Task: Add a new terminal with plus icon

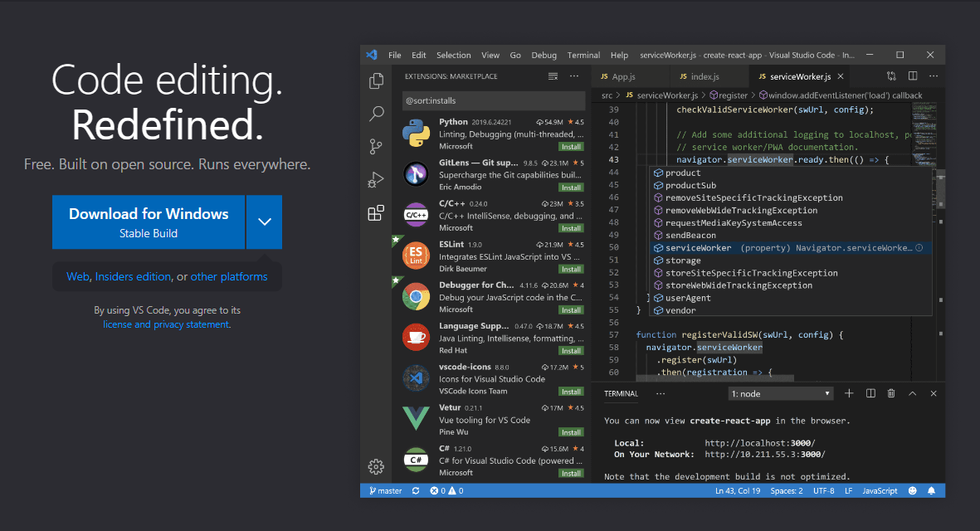Action: (x=849, y=393)
